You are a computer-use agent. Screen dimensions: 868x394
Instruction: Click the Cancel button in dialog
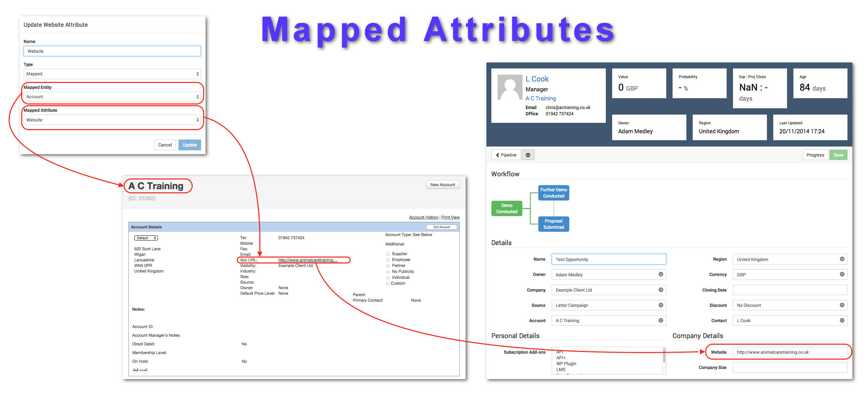pyautogui.click(x=165, y=145)
